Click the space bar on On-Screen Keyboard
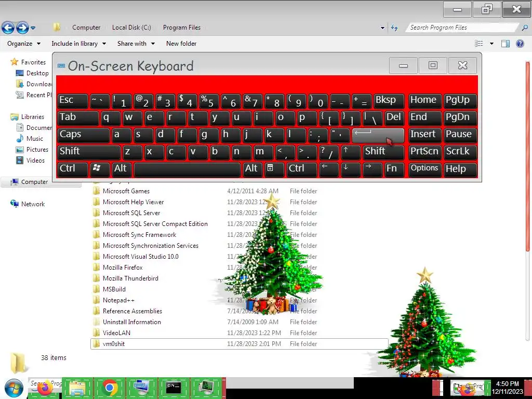Image resolution: width=532 pixels, height=399 pixels. 187,169
